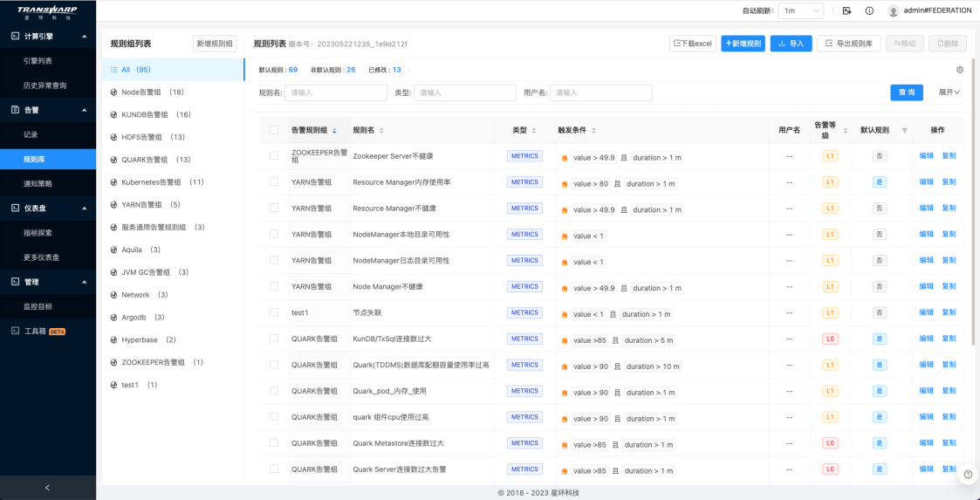Check the Zookeeper Server不健康 row checkbox

(x=274, y=155)
